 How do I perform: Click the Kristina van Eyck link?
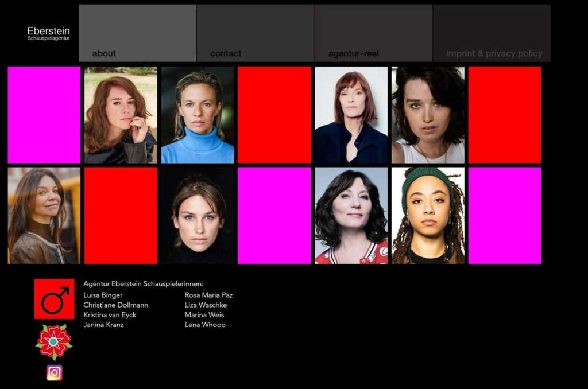point(110,315)
